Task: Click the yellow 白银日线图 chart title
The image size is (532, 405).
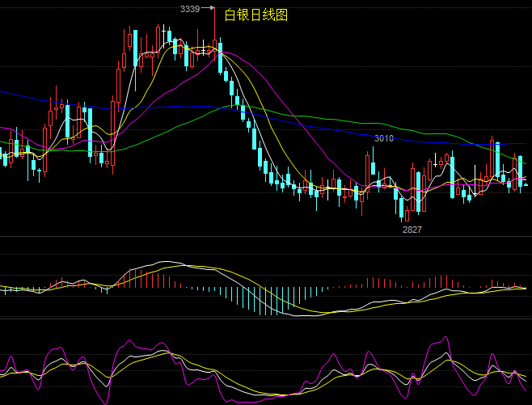Action: [x=256, y=15]
